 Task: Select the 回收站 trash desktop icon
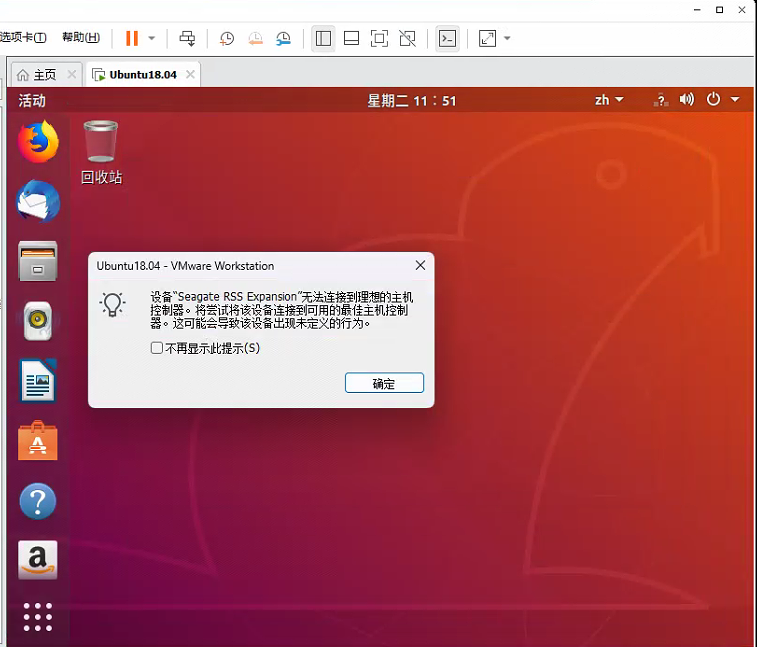pyautogui.click(x=101, y=153)
